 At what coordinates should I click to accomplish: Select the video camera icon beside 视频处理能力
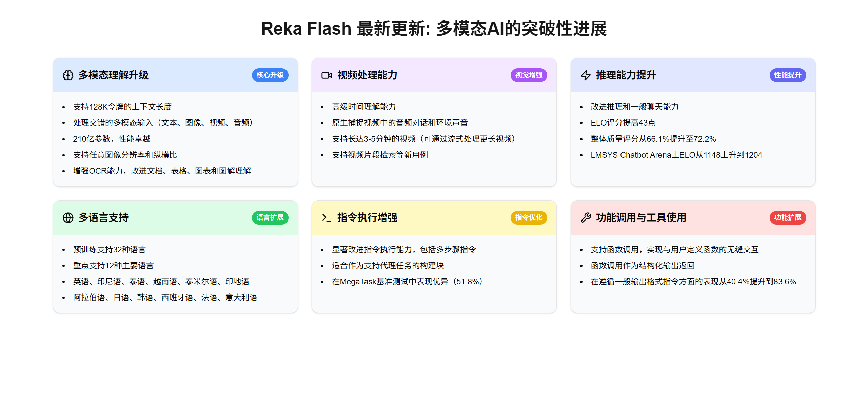coord(326,75)
